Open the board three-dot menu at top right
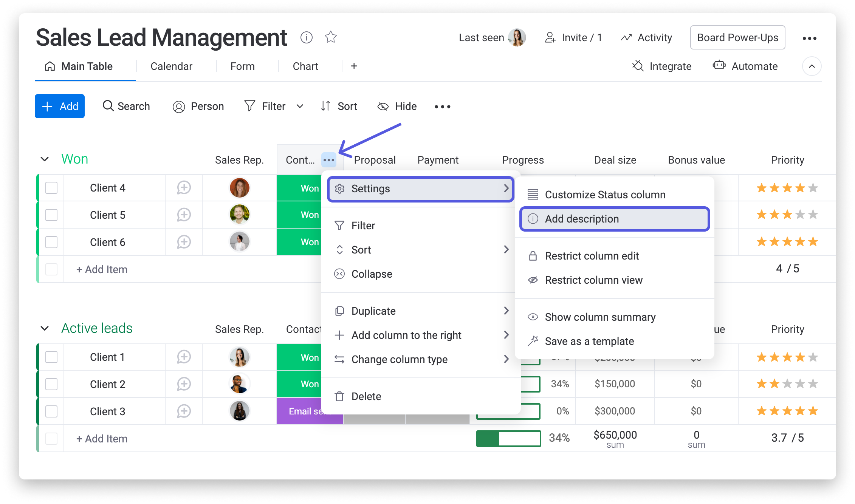The height and width of the screenshot is (504, 855). click(x=809, y=38)
